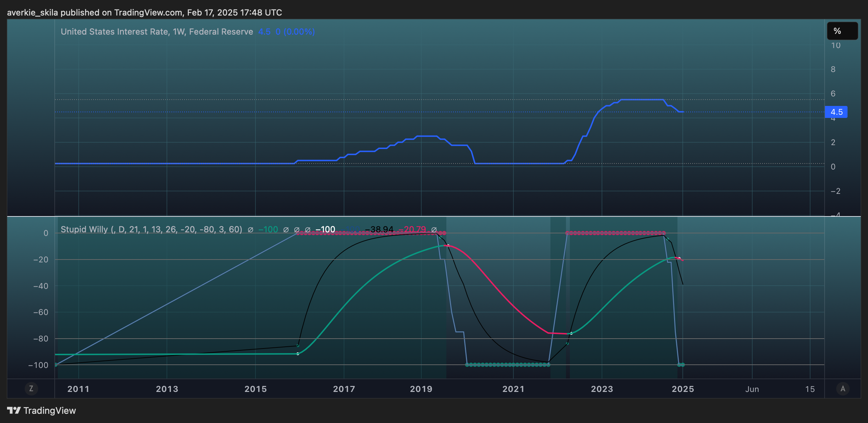Select the Stupid Willy indicator legend

(x=151, y=230)
